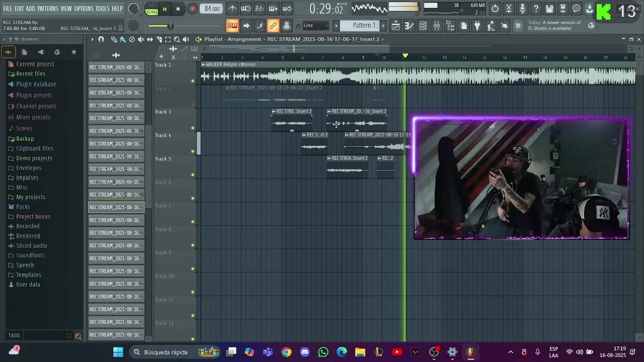Stop playback
644x362 pixels.
(x=178, y=9)
